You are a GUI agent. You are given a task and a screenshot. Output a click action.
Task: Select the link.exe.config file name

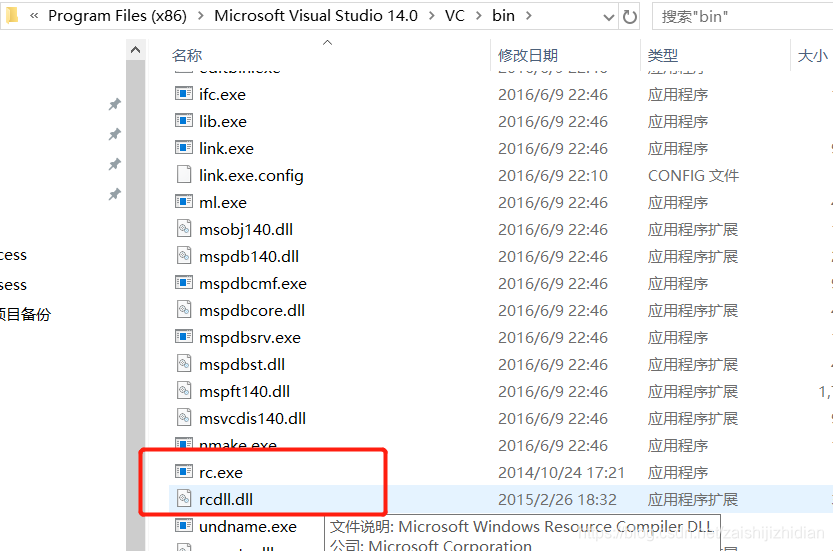point(251,175)
